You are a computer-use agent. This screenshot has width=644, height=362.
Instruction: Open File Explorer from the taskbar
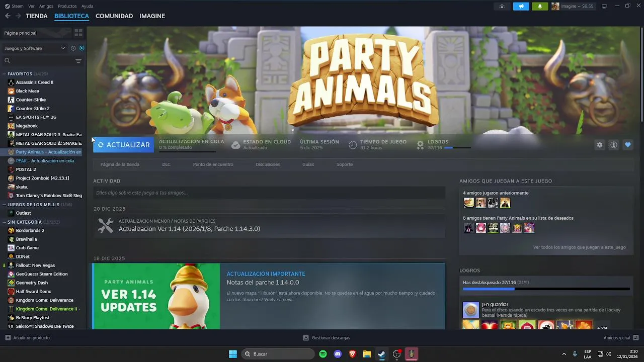coord(367,354)
